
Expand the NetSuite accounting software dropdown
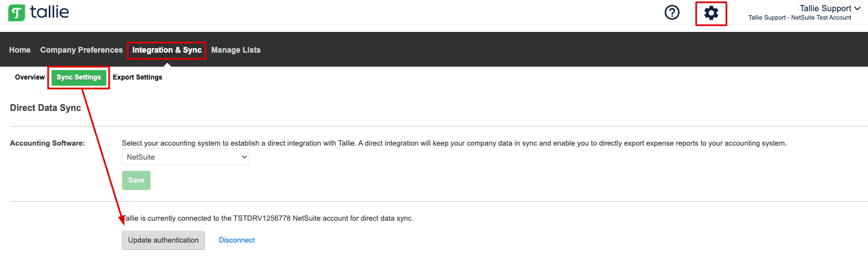coord(186,157)
